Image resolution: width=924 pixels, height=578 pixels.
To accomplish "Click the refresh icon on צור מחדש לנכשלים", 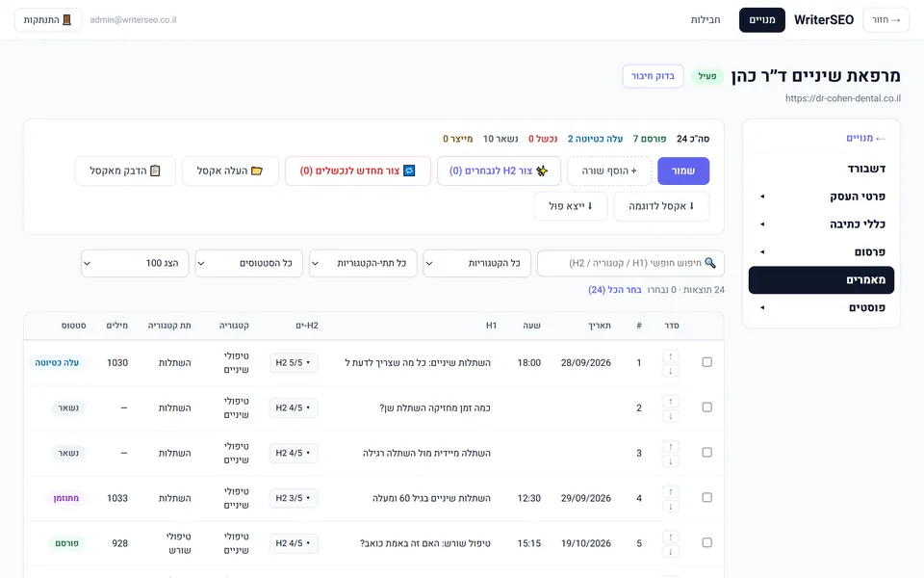I will pyautogui.click(x=409, y=171).
